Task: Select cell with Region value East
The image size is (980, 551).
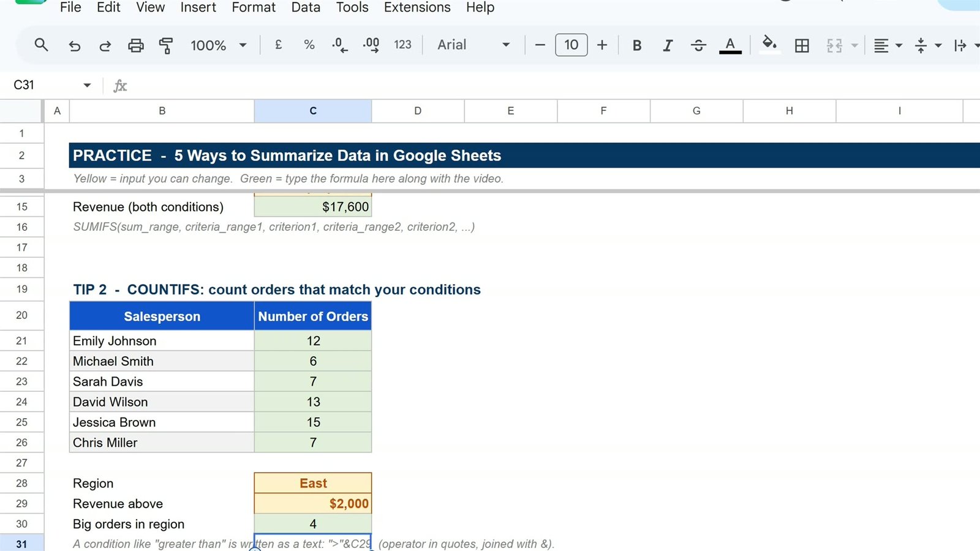Action: tap(313, 483)
